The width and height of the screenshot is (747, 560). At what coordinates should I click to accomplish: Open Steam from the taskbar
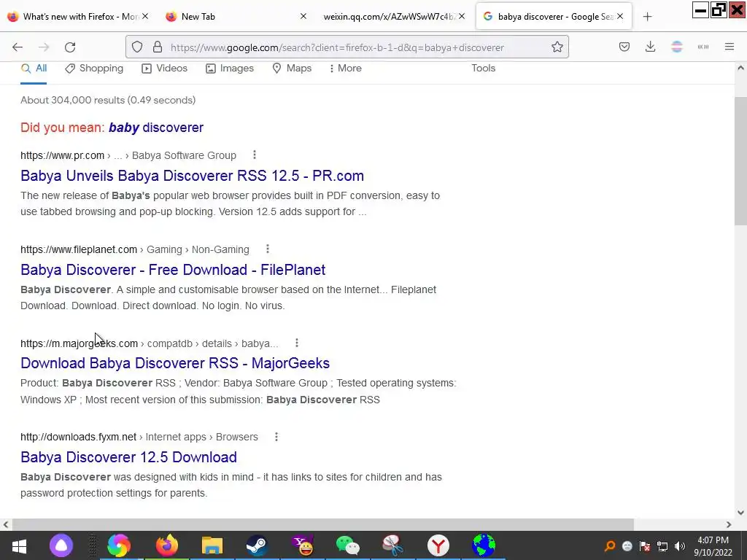(257, 545)
